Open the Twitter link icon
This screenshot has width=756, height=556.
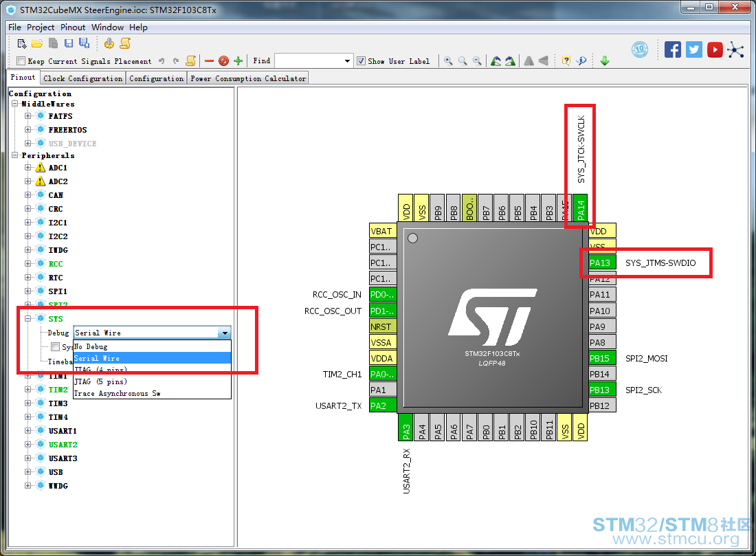coord(694,49)
